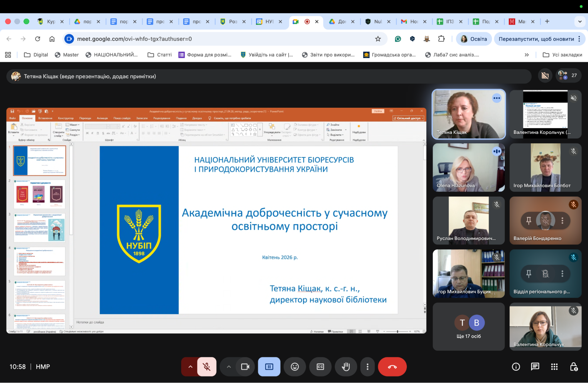Open the participants list showing 27
The height and width of the screenshot is (383, 588).
tap(568, 76)
